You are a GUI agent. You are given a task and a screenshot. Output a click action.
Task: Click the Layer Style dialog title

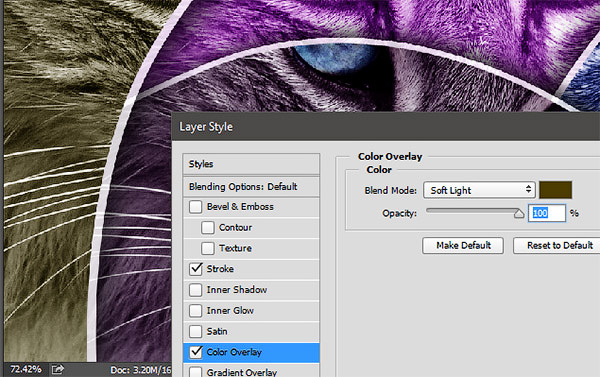coord(206,127)
